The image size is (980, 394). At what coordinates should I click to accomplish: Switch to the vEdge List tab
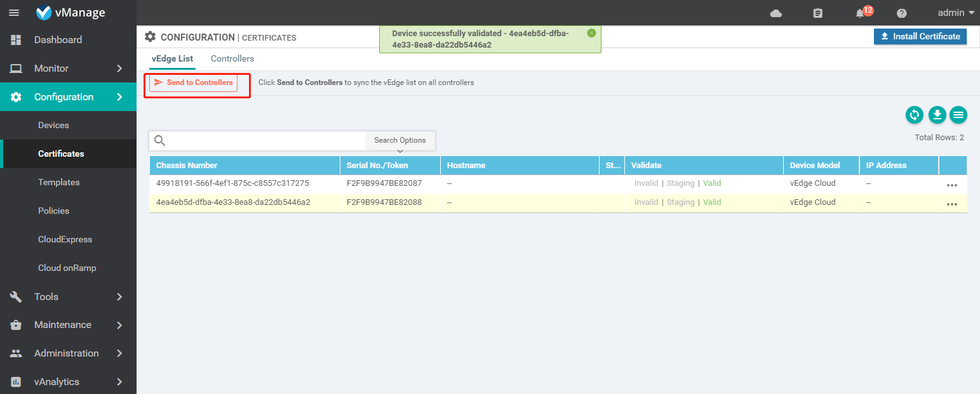click(x=172, y=58)
